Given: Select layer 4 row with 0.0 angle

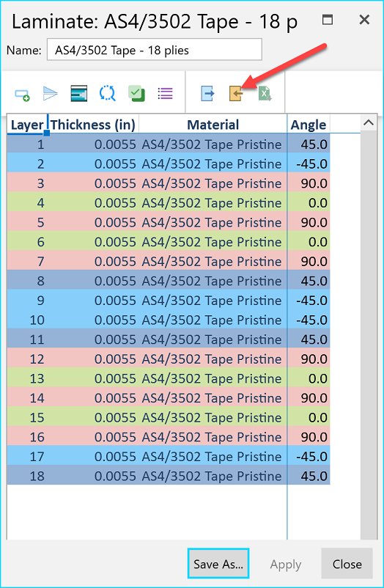Looking at the screenshot, I should pyautogui.click(x=169, y=202).
